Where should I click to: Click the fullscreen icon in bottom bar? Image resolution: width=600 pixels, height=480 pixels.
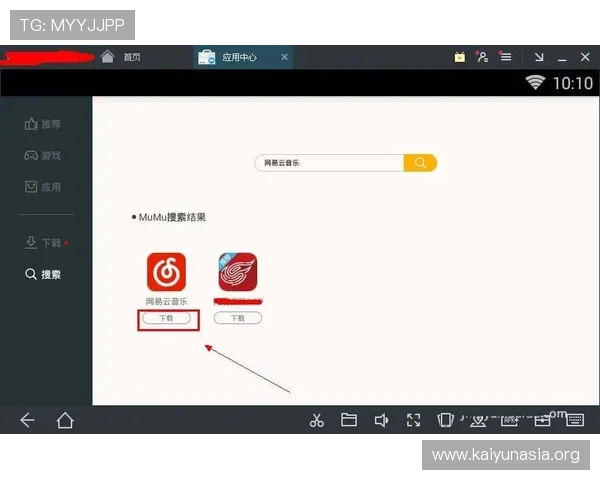coord(413,420)
